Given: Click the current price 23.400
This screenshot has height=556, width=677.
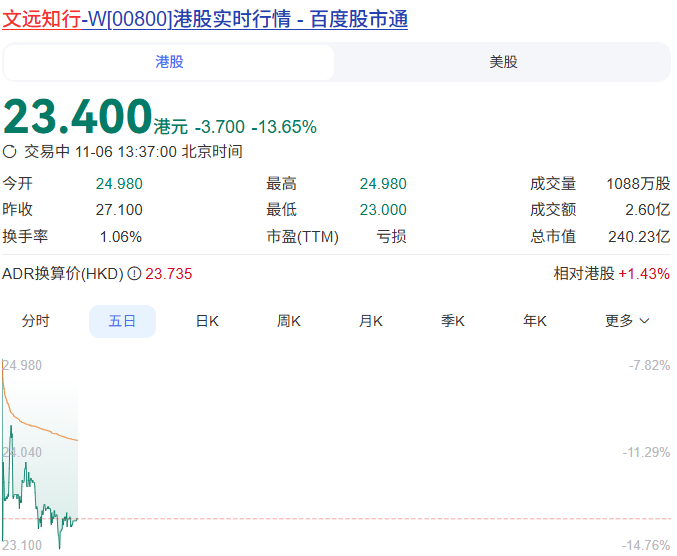Looking at the screenshot, I should tap(78, 116).
